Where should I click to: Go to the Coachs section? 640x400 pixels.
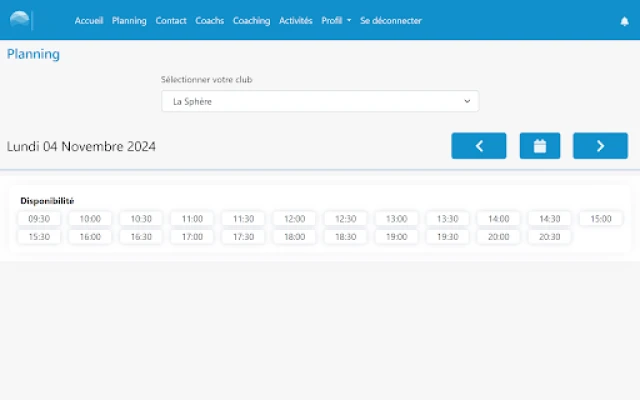(210, 21)
